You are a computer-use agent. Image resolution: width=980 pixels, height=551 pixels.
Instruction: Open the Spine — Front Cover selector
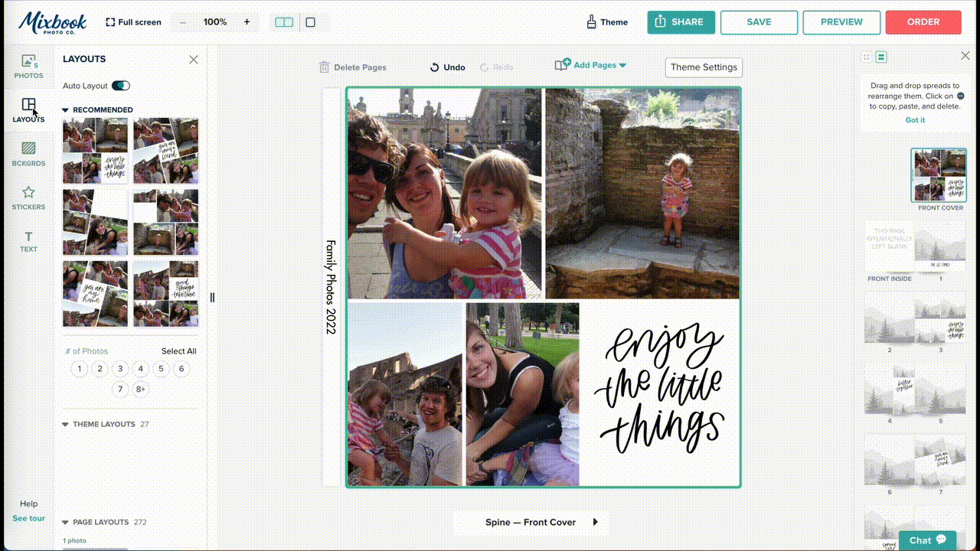tap(531, 522)
